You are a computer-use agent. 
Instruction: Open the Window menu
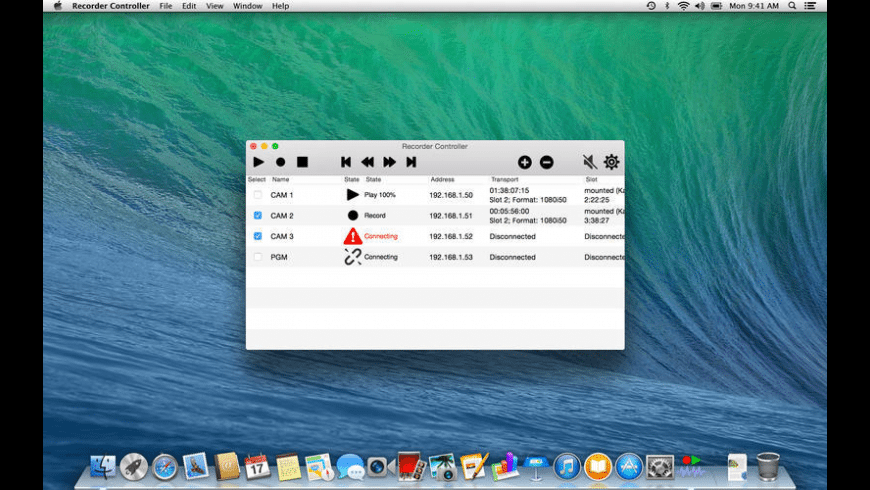pyautogui.click(x=247, y=6)
